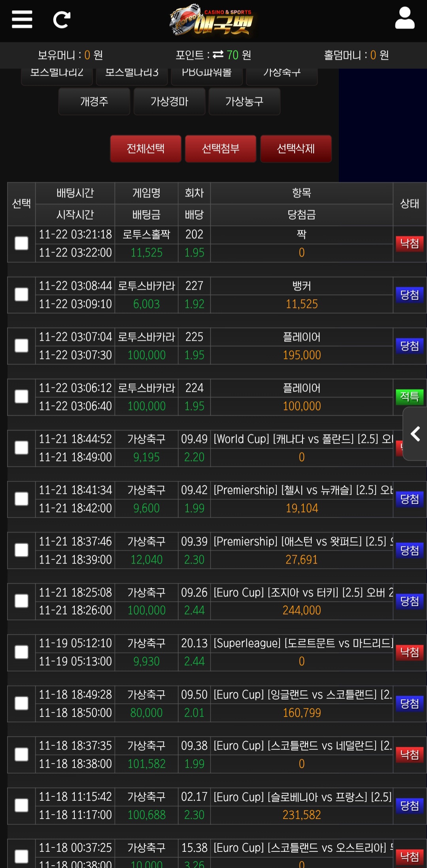Toggle checkbox for 조지아 vs 터키 bet
This screenshot has height=868, width=427.
(x=21, y=601)
